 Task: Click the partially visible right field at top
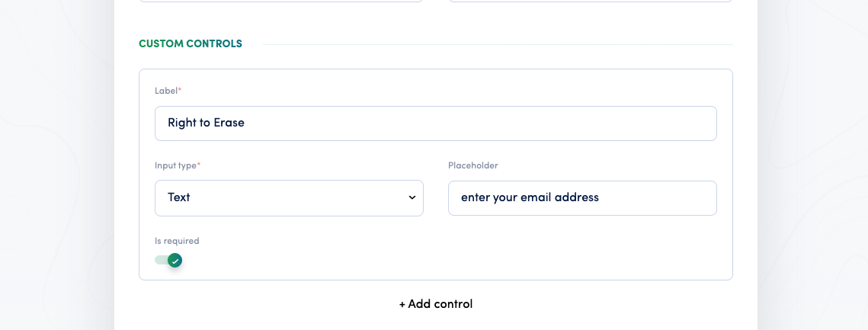pos(590,1)
